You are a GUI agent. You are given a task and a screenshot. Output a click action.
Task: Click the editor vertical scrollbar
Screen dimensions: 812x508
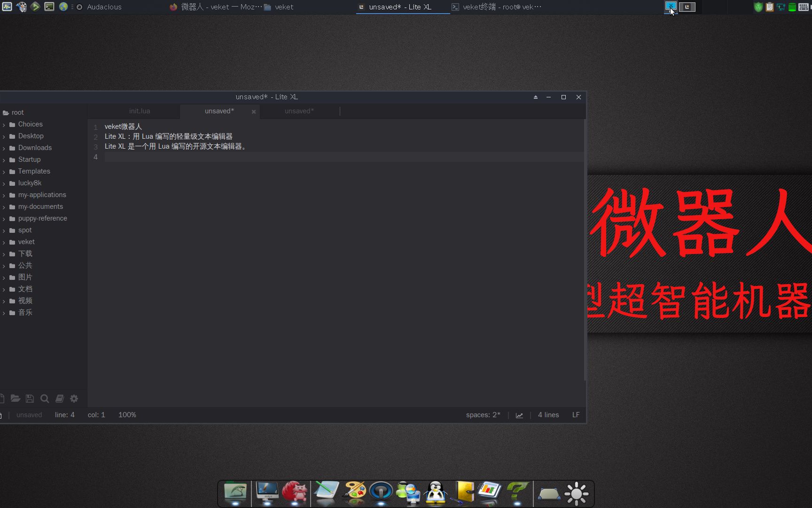pyautogui.click(x=585, y=250)
